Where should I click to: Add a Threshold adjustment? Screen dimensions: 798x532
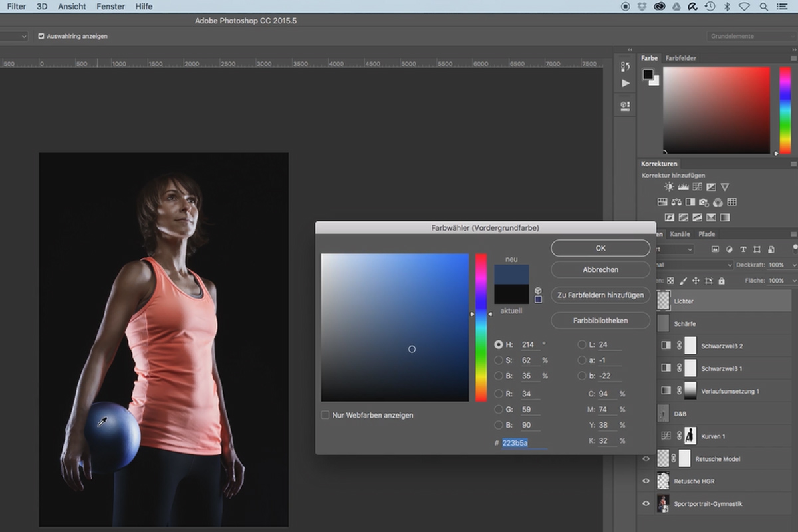pos(697,217)
